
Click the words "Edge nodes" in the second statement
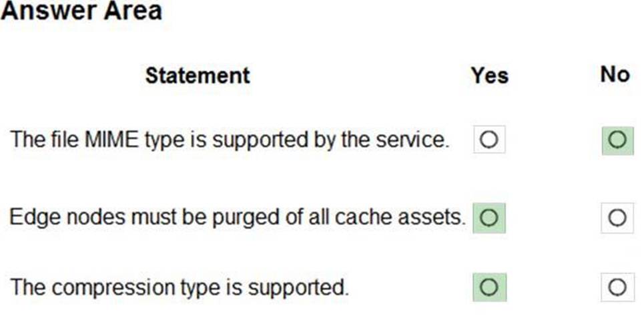[x=66, y=218]
